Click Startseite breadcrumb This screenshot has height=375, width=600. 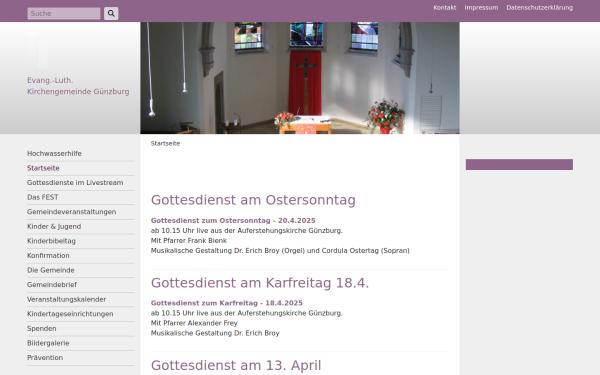click(x=165, y=143)
